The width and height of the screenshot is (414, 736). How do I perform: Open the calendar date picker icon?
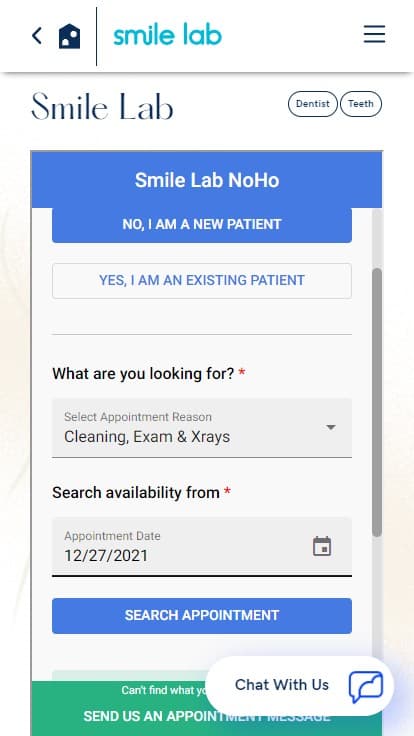pos(322,546)
